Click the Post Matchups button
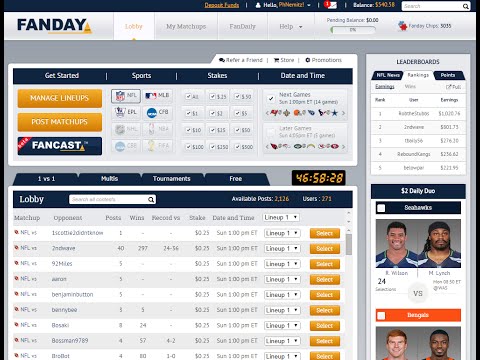This screenshot has width=480, height=360. click(x=60, y=122)
